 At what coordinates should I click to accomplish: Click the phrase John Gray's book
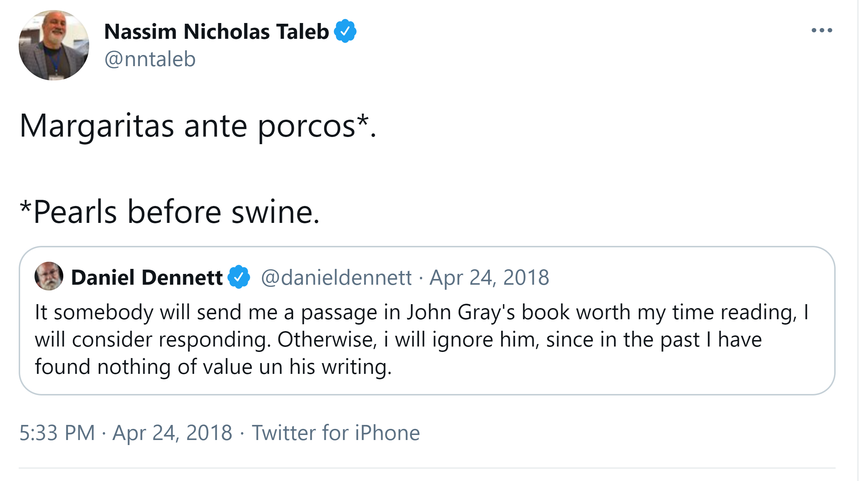488,312
